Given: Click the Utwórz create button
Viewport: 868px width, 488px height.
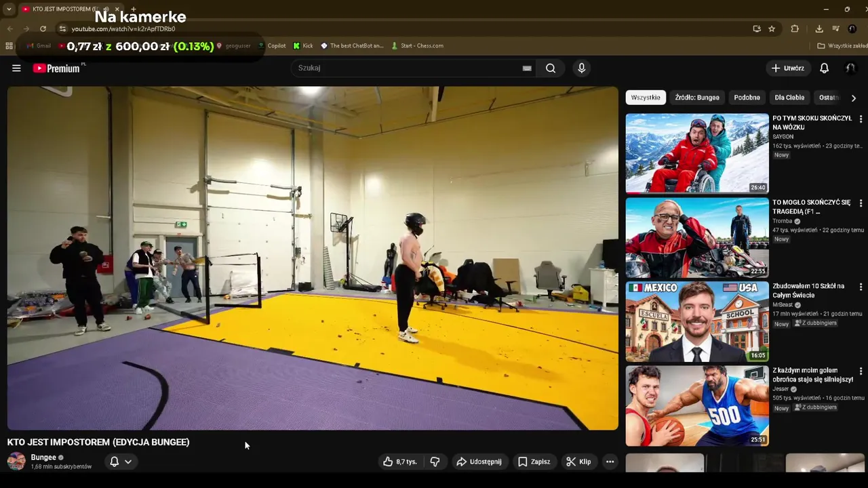Looking at the screenshot, I should (x=788, y=68).
